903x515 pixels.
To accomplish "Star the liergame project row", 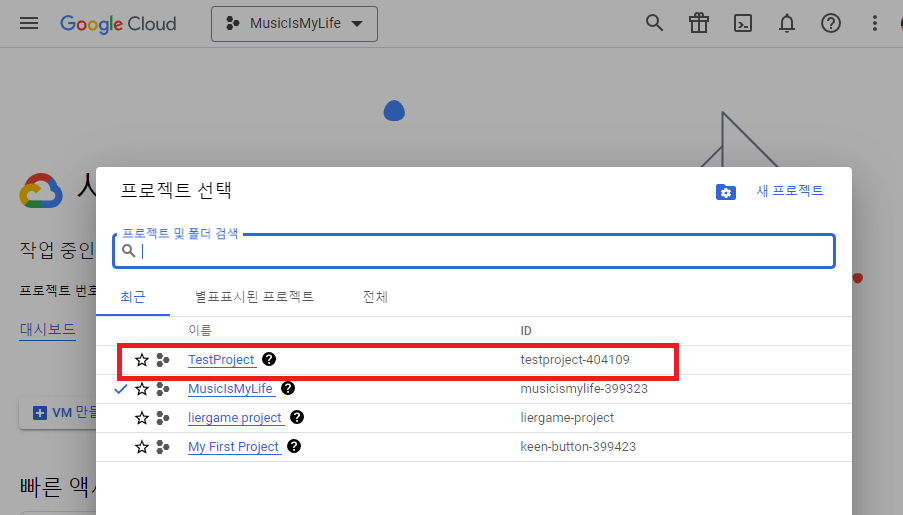I will [x=142, y=418].
